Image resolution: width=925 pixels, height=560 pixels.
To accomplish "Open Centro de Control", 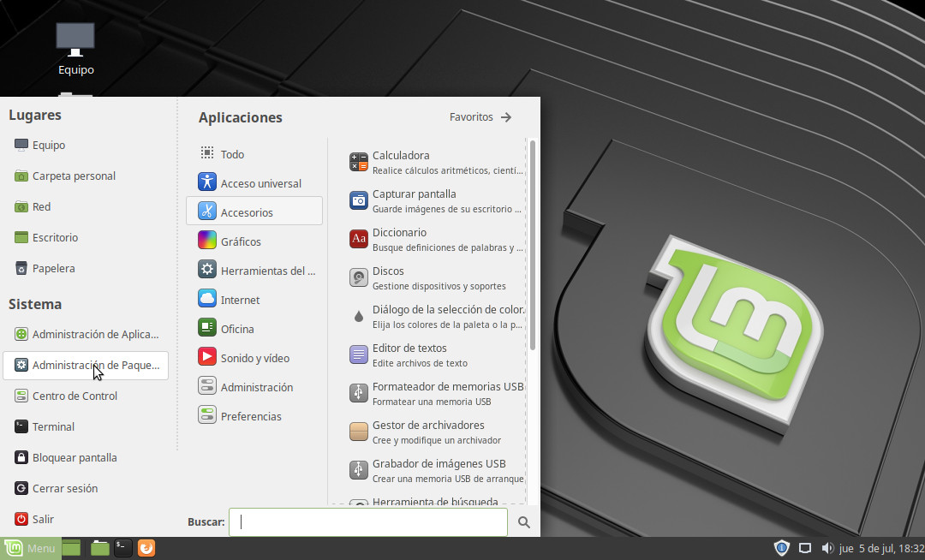I will point(75,396).
